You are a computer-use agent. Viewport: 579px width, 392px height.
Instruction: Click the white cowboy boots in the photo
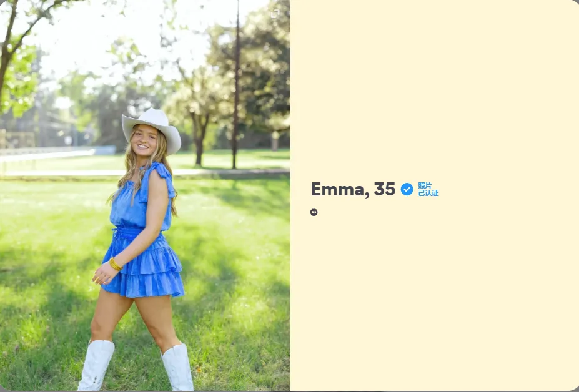pos(136,365)
